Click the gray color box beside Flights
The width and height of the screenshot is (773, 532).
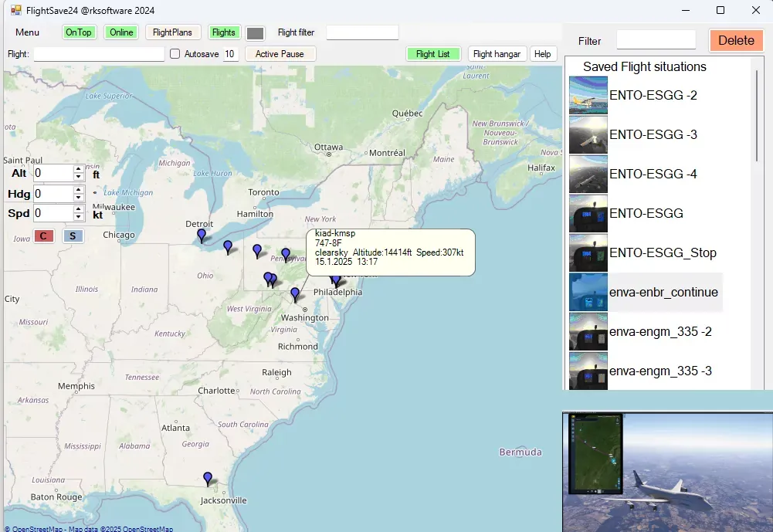[x=255, y=33]
